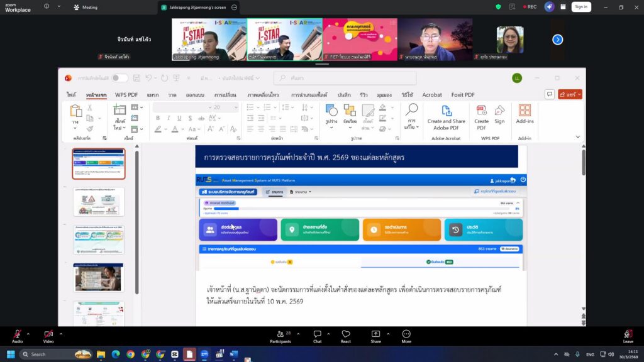The width and height of the screenshot is (644, 362).
Task: Expand the video options arrow
Action: click(60, 334)
